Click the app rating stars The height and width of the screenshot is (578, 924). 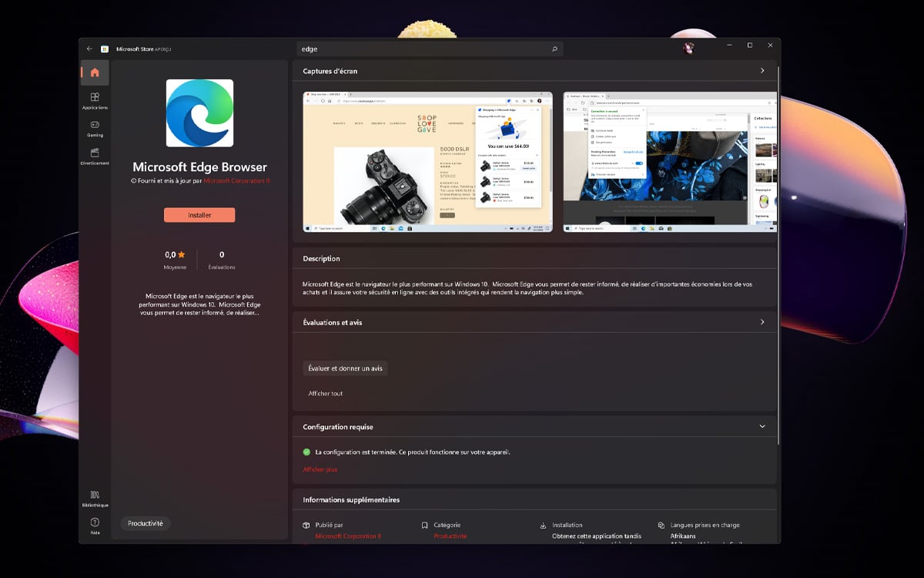[x=175, y=254]
